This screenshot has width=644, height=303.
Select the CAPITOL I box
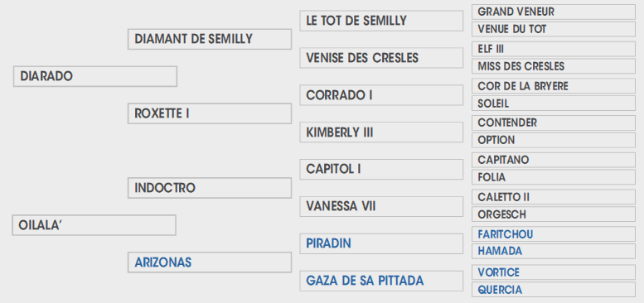pos(381,169)
